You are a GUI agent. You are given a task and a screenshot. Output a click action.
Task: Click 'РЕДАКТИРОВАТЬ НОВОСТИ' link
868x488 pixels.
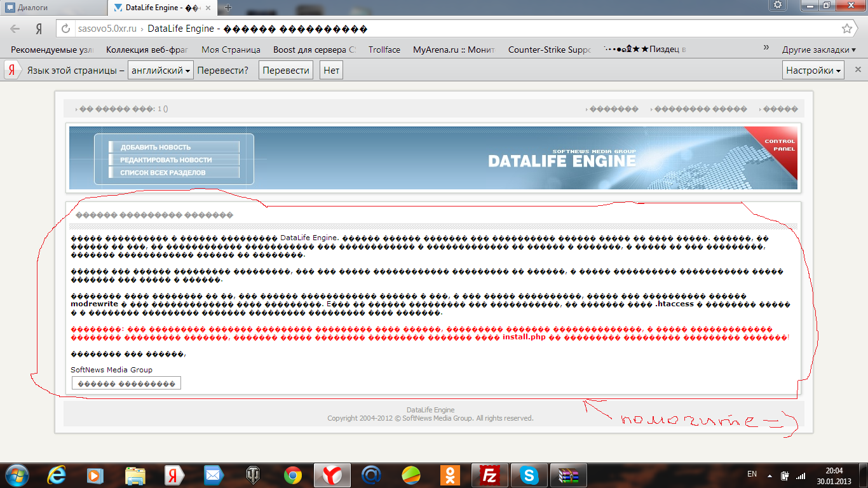coord(174,159)
